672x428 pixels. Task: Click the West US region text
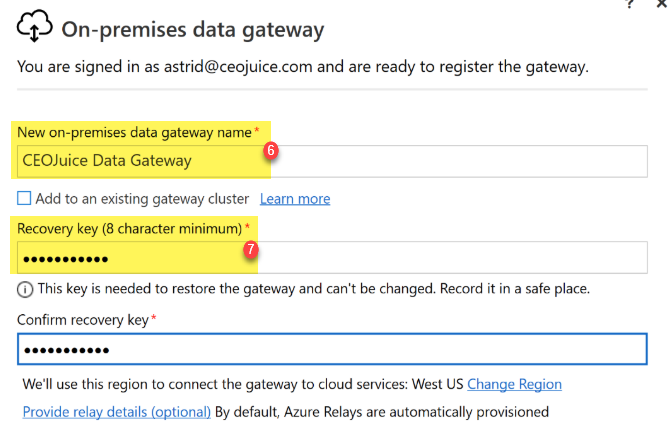click(438, 384)
